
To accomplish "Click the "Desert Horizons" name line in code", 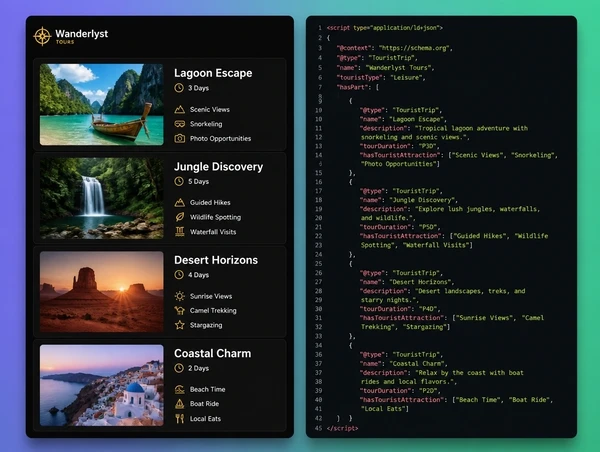I will 407,282.
